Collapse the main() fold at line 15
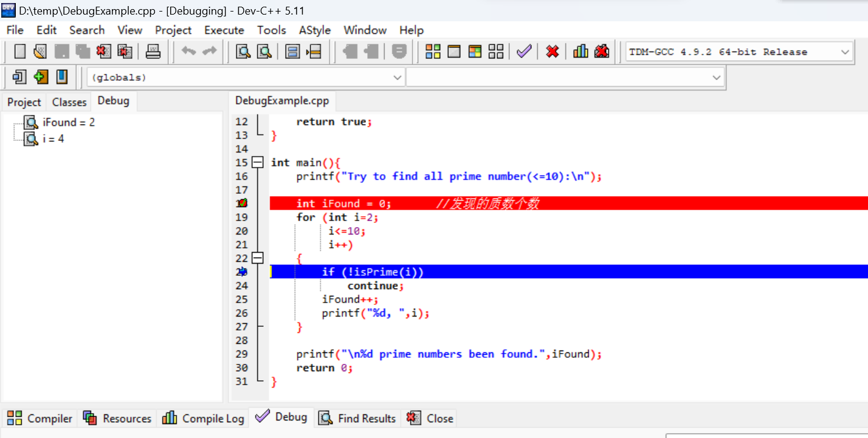The width and height of the screenshot is (868, 438). coord(258,162)
